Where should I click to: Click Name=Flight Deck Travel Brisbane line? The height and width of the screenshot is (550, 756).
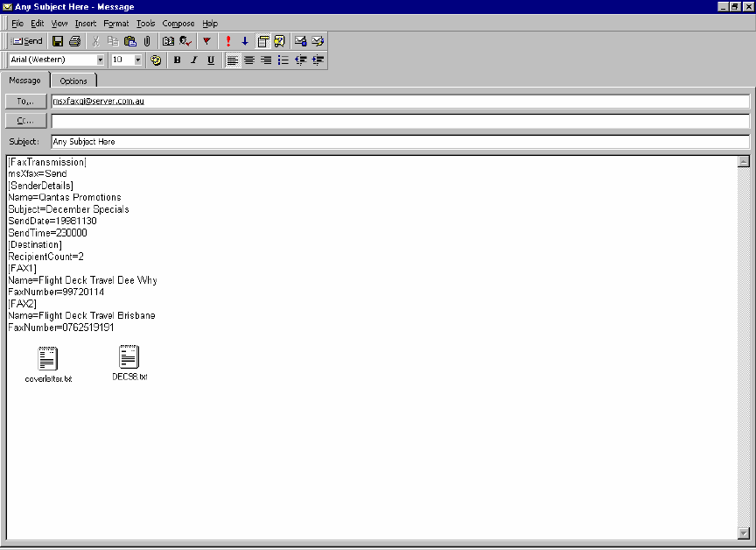point(81,315)
